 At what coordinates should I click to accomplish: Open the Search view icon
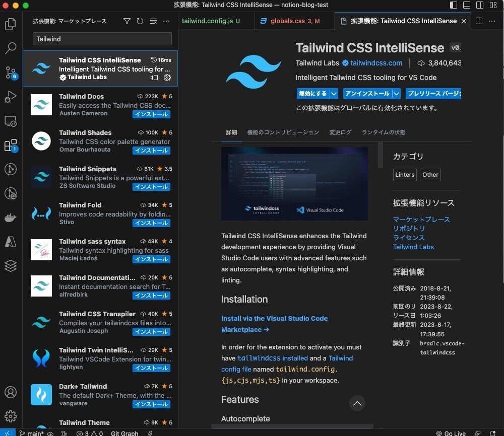click(11, 48)
